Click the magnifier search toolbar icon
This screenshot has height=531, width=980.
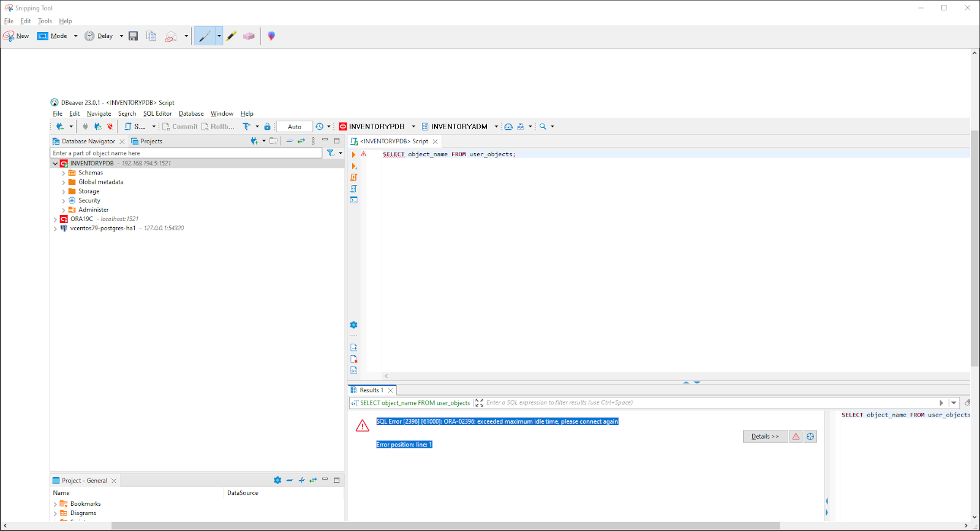tap(543, 127)
